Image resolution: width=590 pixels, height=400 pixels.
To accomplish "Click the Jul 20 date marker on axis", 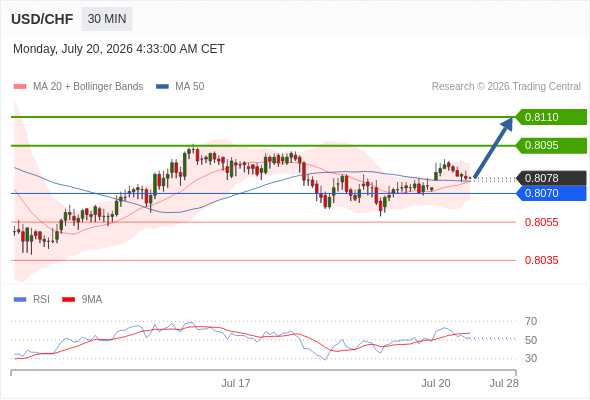I will click(436, 383).
